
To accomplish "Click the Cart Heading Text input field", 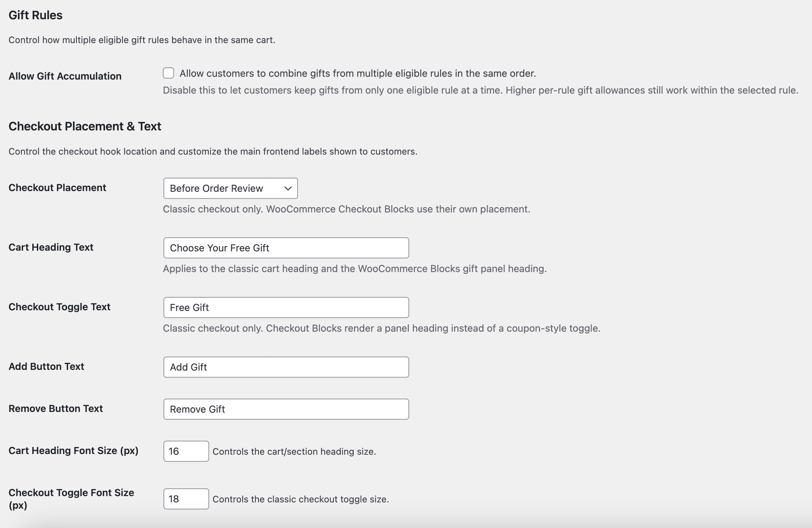I will [286, 248].
